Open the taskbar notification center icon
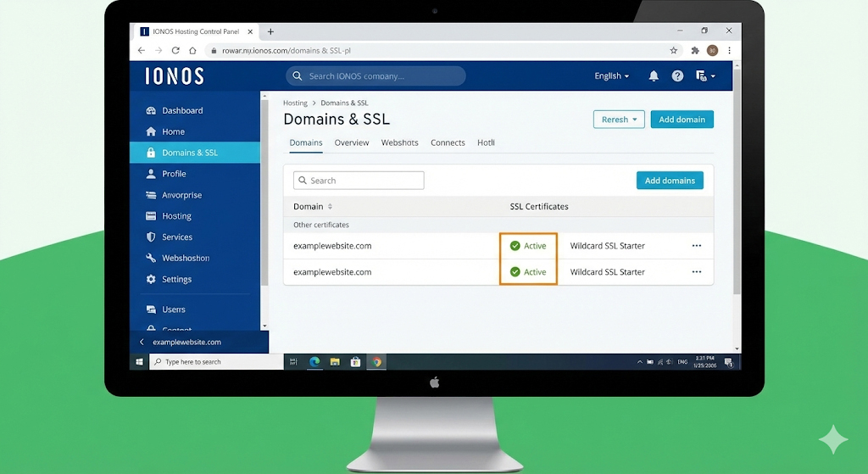Screen dimensions: 868x474 (x=728, y=362)
